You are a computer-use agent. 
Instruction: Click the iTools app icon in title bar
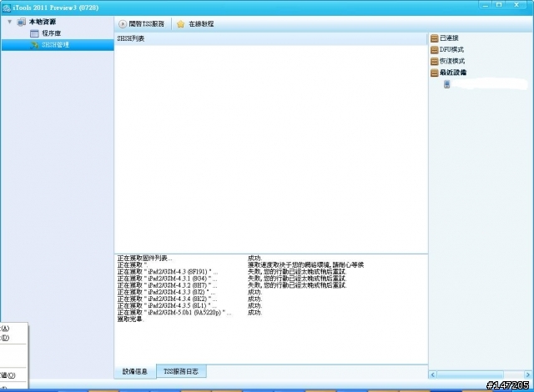point(7,8)
